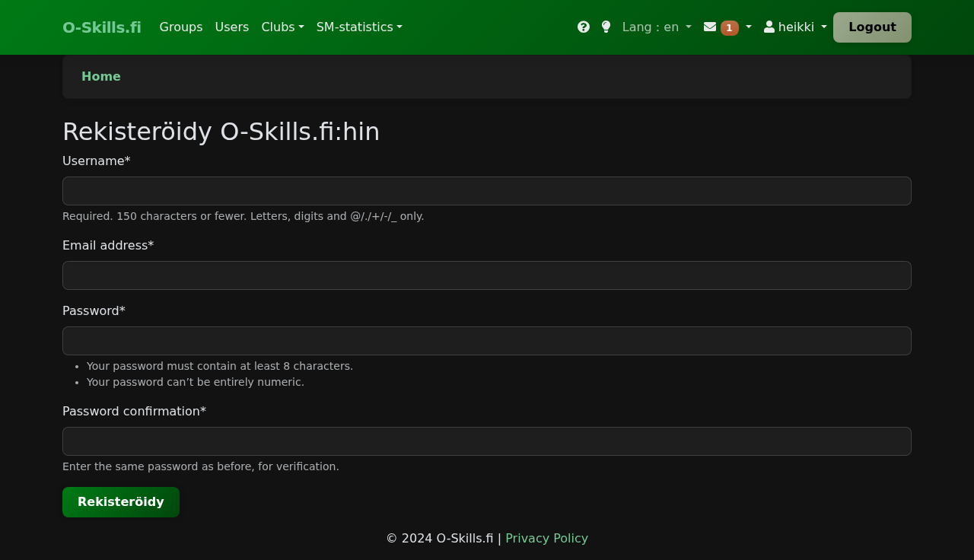Focus the Username input field
Screen dimensions: 974x560
click(487, 191)
